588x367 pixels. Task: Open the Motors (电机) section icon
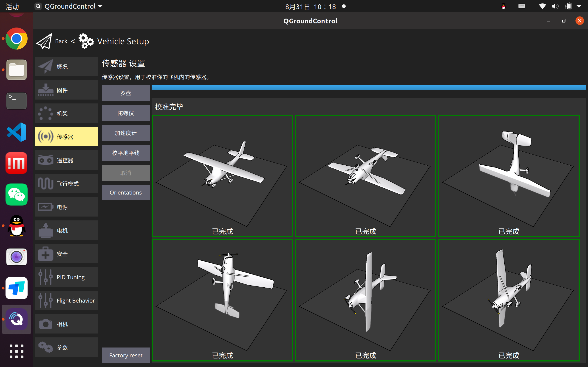coord(45,231)
